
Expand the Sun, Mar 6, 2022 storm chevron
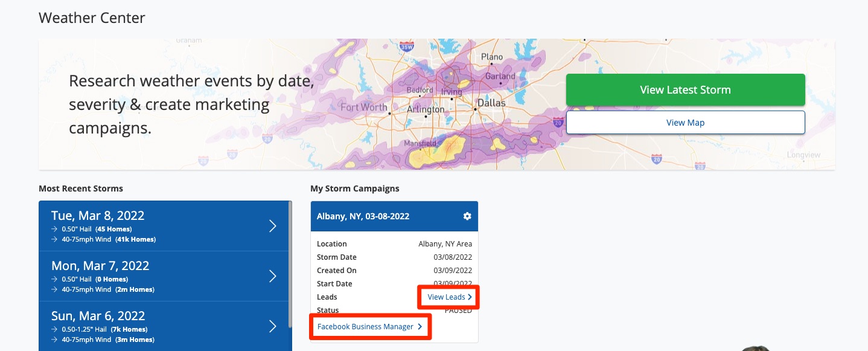[272, 326]
